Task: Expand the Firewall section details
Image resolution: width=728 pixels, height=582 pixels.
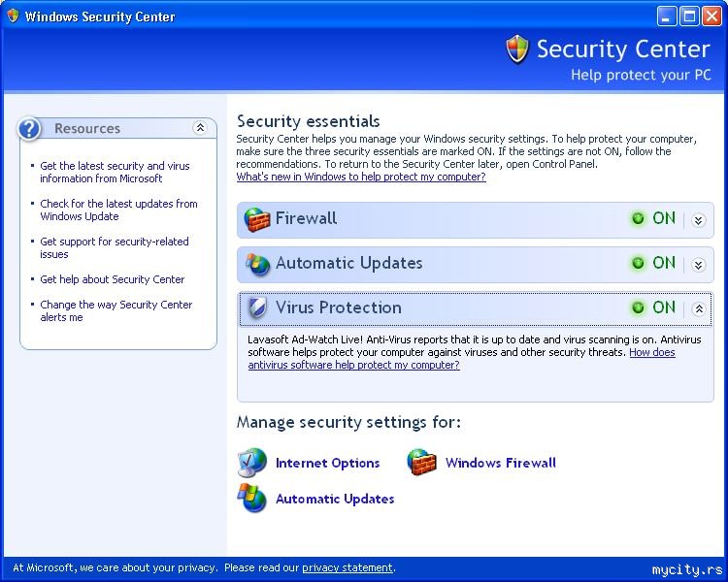Action: [x=699, y=220]
